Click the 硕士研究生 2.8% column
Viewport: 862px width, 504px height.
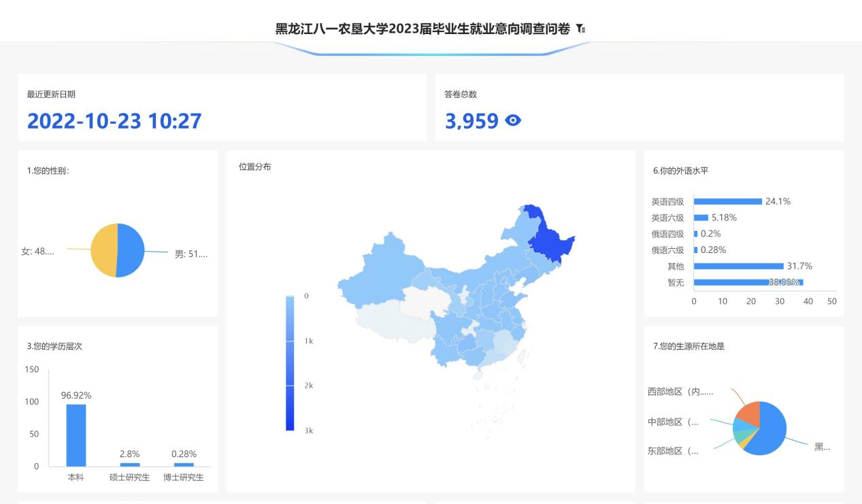pyautogui.click(x=130, y=465)
